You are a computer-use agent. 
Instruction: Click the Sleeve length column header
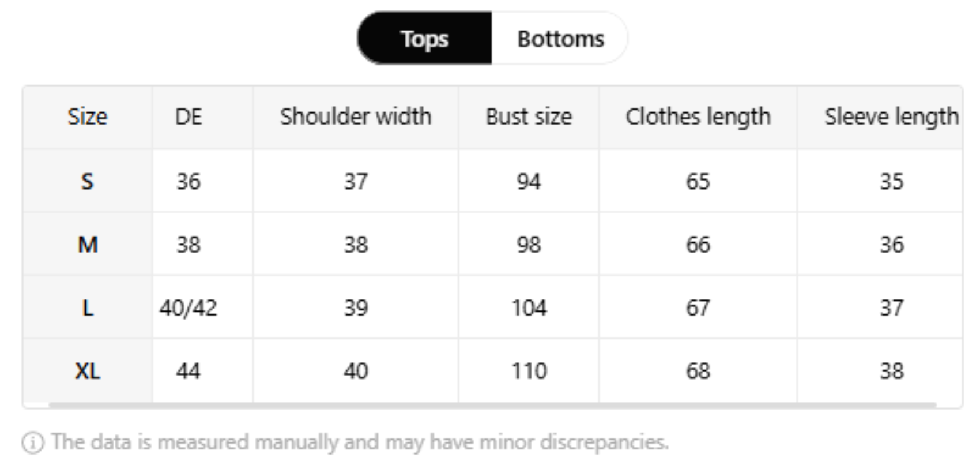tap(891, 117)
